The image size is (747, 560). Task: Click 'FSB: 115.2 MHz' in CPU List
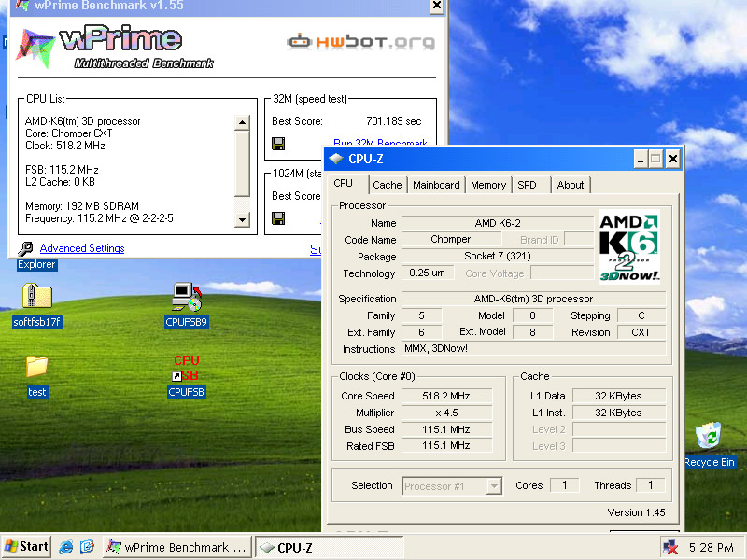[x=62, y=170]
